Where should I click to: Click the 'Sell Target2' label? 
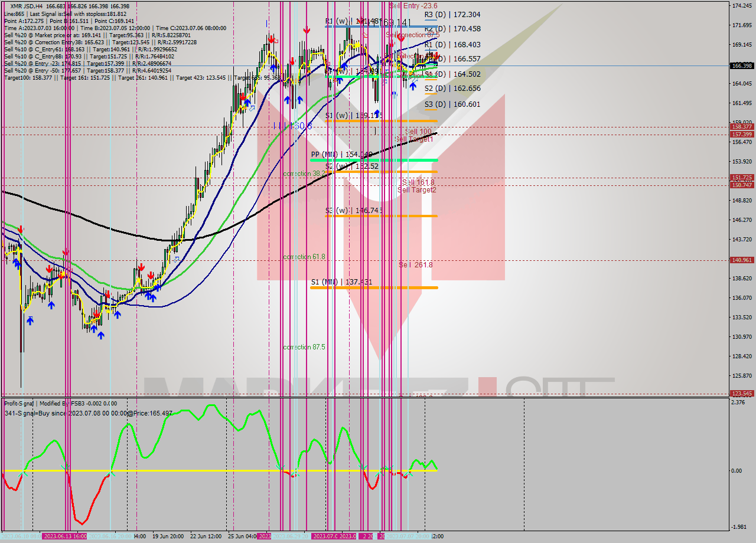[x=417, y=190]
